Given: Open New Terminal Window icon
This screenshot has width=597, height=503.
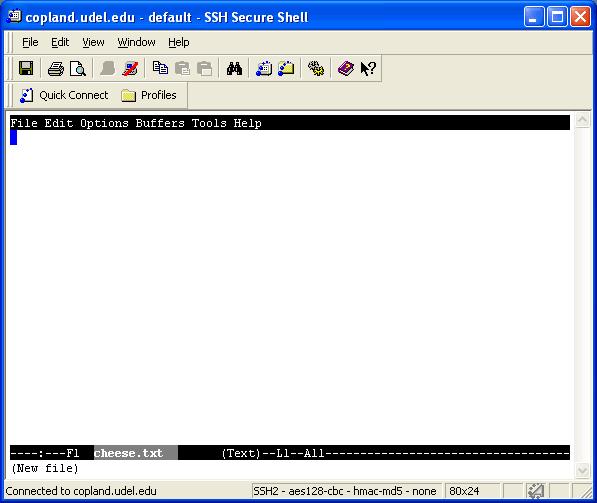Looking at the screenshot, I should pyautogui.click(x=264, y=69).
